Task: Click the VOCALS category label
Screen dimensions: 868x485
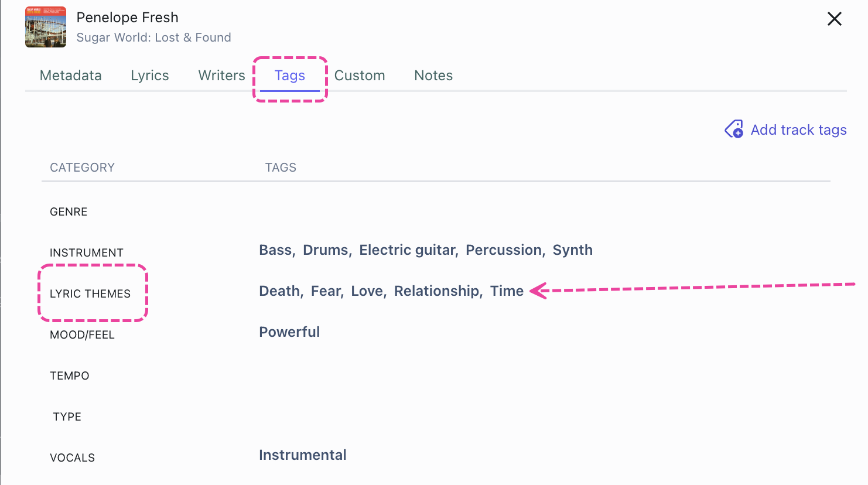Action: pos(72,457)
